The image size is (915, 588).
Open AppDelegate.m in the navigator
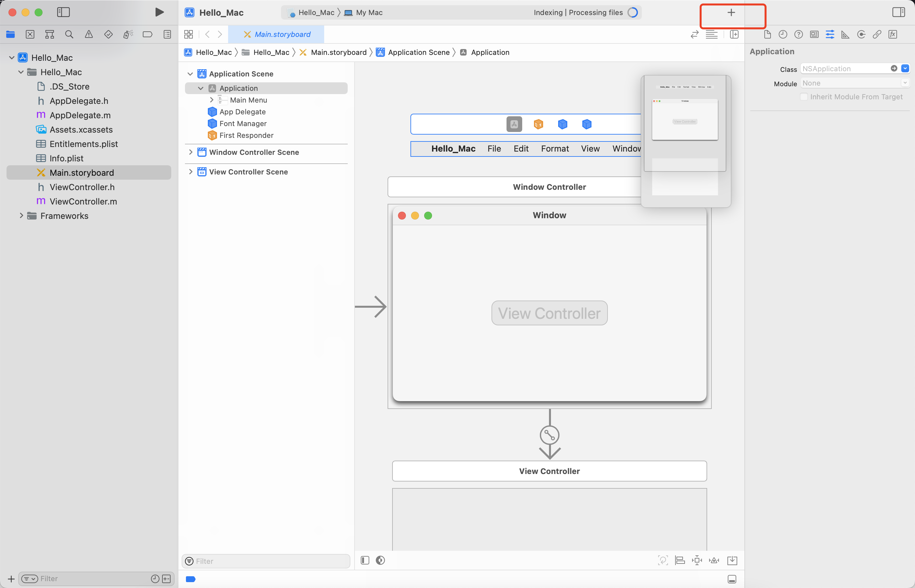pyautogui.click(x=80, y=115)
